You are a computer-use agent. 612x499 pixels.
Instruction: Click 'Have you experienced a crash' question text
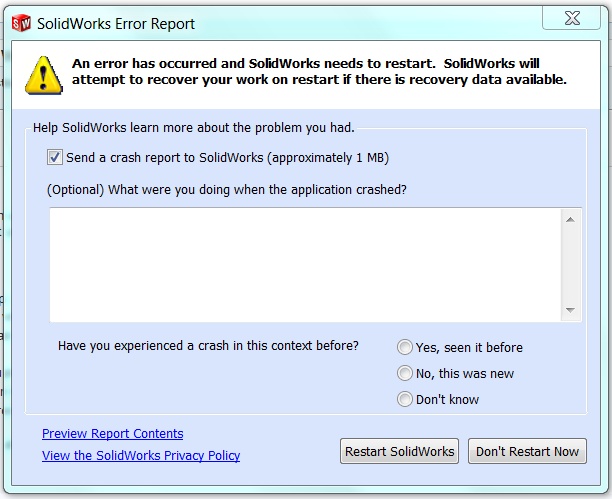[x=208, y=346]
